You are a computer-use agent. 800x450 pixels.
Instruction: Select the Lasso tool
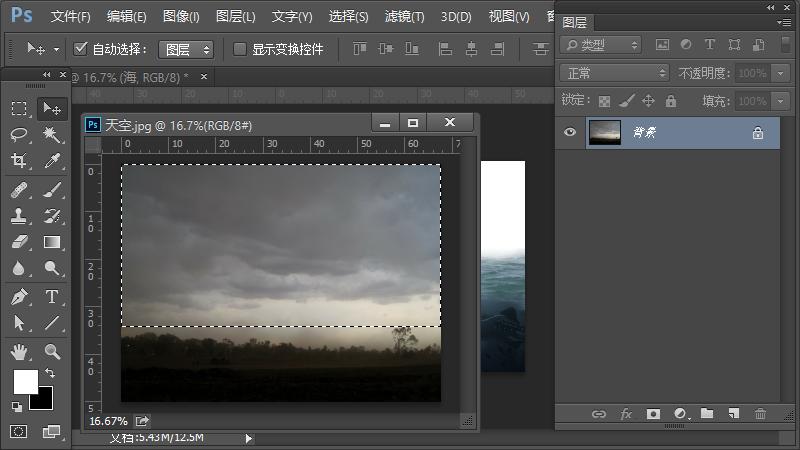pos(19,135)
